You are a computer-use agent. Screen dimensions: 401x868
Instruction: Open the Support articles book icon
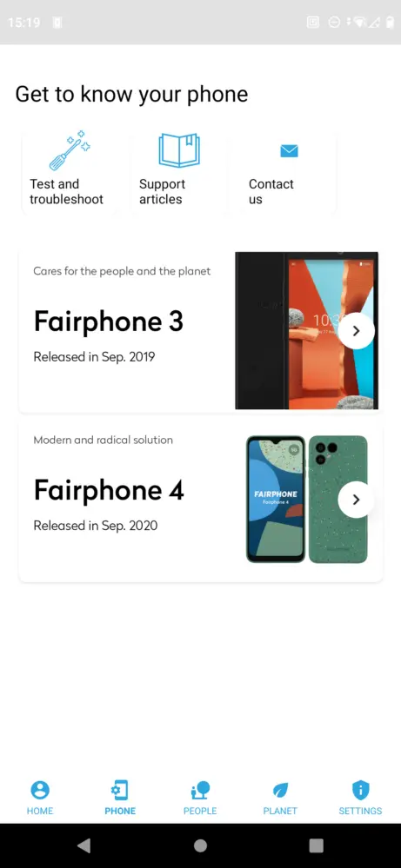(x=179, y=150)
